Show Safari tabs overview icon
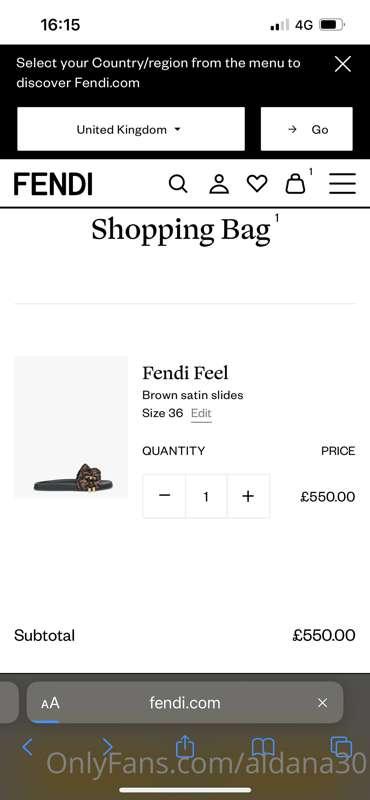370x800 pixels. tap(341, 747)
